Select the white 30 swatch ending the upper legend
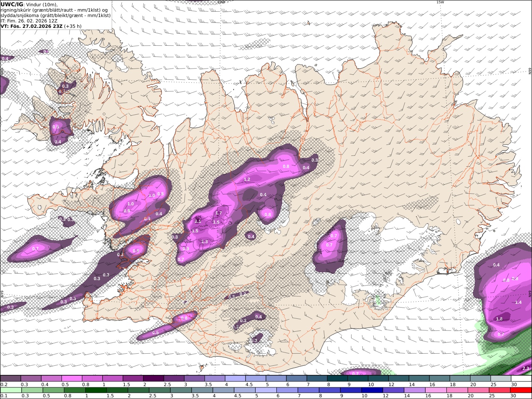This screenshot has height=399, width=532. coord(521,379)
